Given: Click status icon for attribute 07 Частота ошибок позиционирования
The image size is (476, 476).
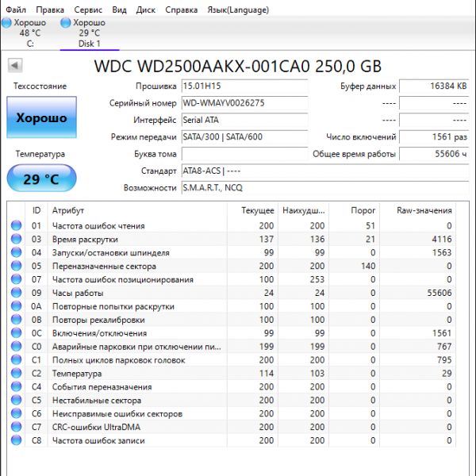Looking at the screenshot, I should pyautogui.click(x=16, y=279).
